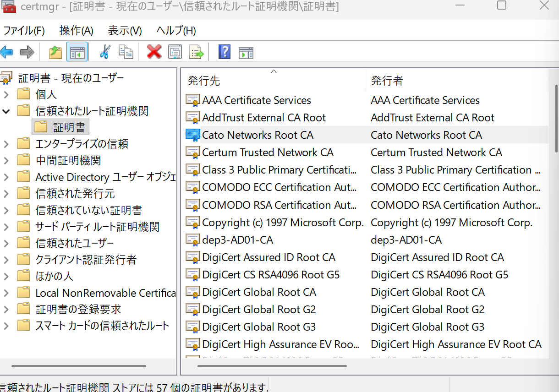This screenshot has width=559, height=392.
Task: Toggle the Show/Hide console tree icon
Action: (77, 52)
